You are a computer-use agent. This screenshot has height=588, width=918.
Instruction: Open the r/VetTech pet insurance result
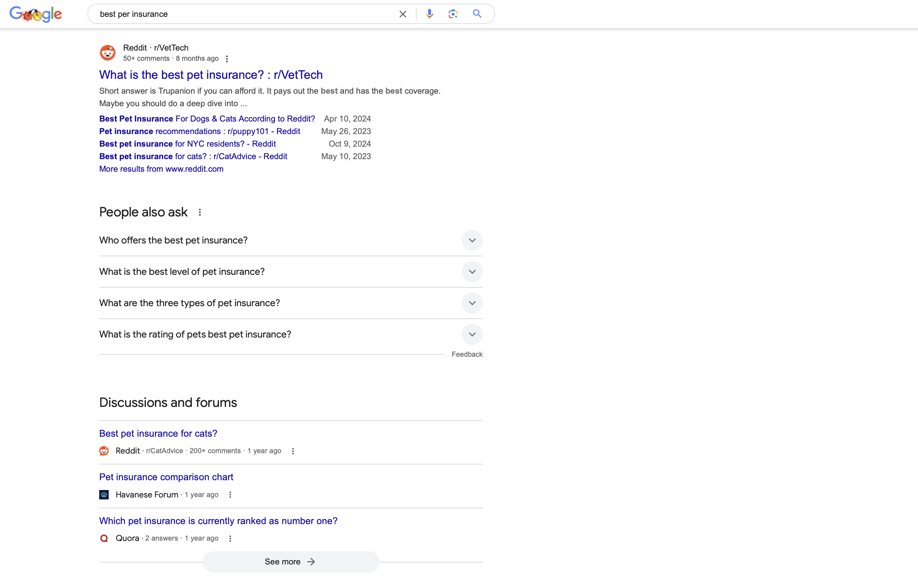point(211,74)
